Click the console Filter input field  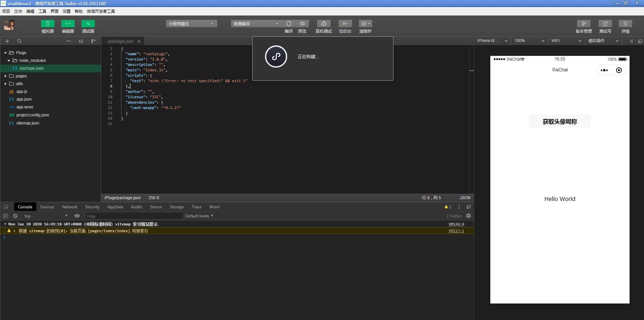coord(134,216)
